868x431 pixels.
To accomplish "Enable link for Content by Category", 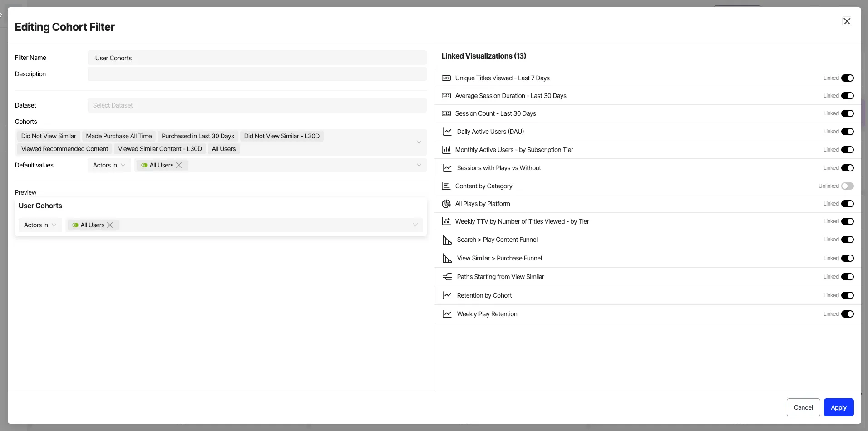I will pyautogui.click(x=848, y=186).
